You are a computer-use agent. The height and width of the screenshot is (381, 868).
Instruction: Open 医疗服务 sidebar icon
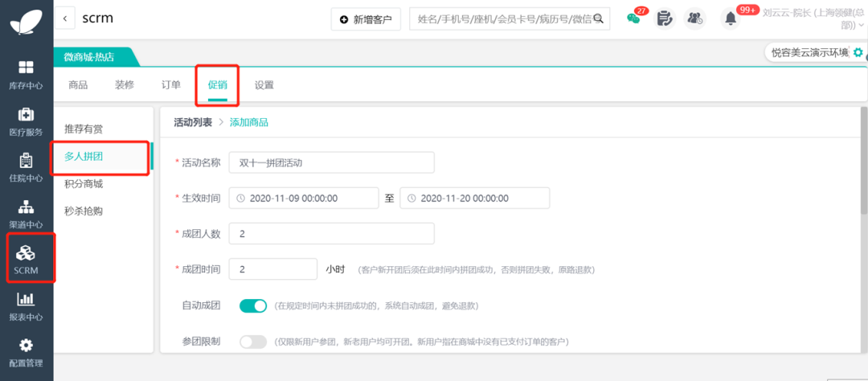coord(26,114)
